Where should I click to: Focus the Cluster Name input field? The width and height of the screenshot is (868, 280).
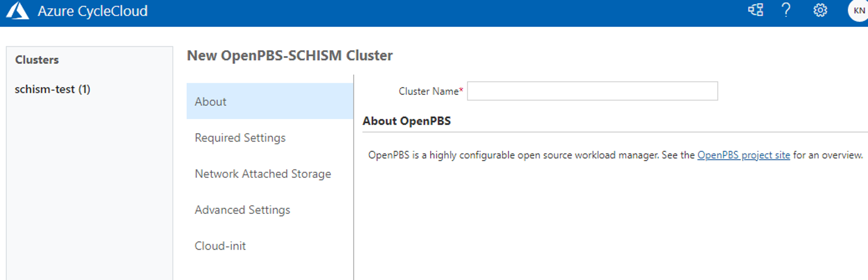pos(592,91)
